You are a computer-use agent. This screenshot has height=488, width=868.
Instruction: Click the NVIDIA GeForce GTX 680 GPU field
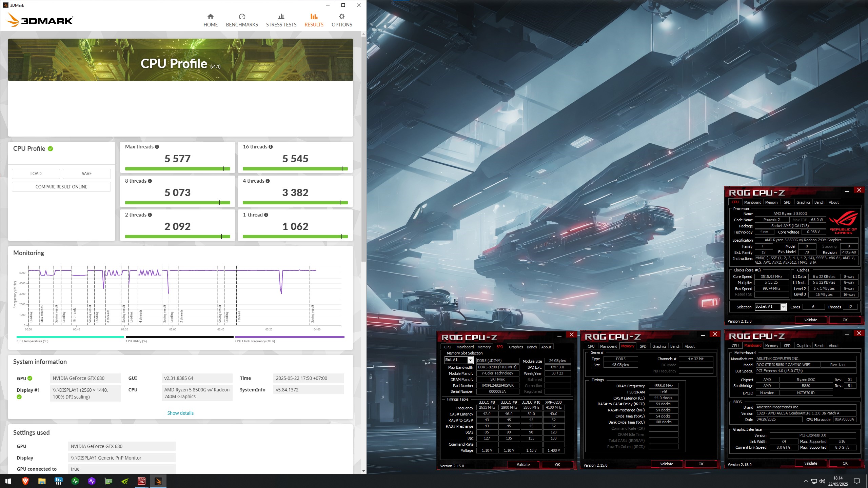pyautogui.click(x=85, y=378)
